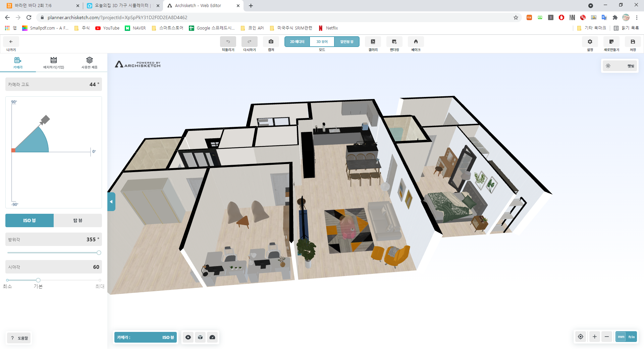The height and width of the screenshot is (349, 644).
Task: Switch units to mm
Action: pos(621,337)
